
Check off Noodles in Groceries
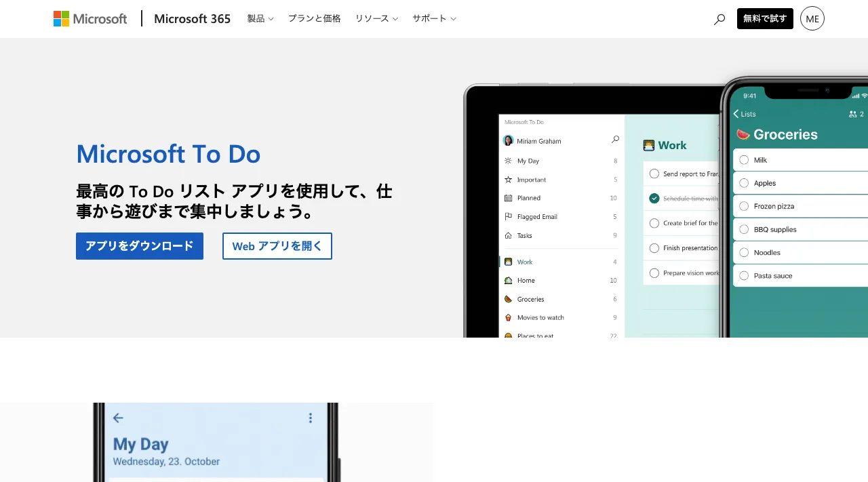[x=744, y=252]
